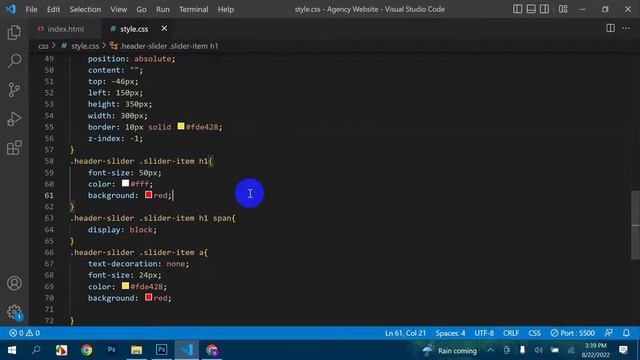Click the editor vertical scrollbar thumb
640x360 pixels.
click(x=635, y=224)
